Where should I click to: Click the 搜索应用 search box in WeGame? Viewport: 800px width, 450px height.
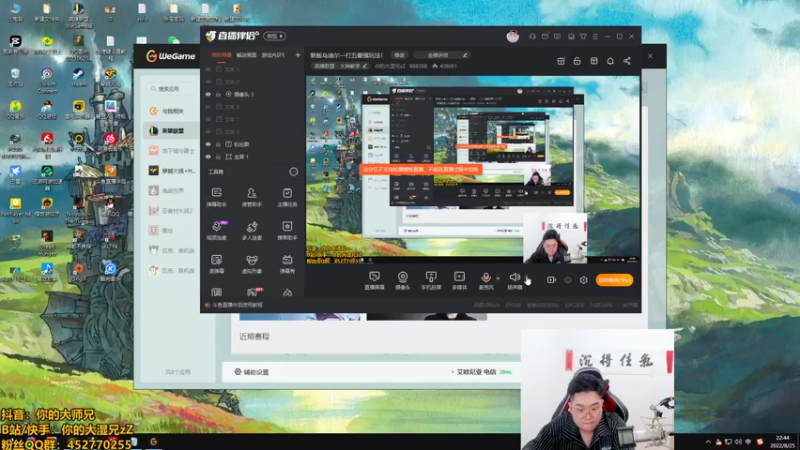click(x=172, y=89)
